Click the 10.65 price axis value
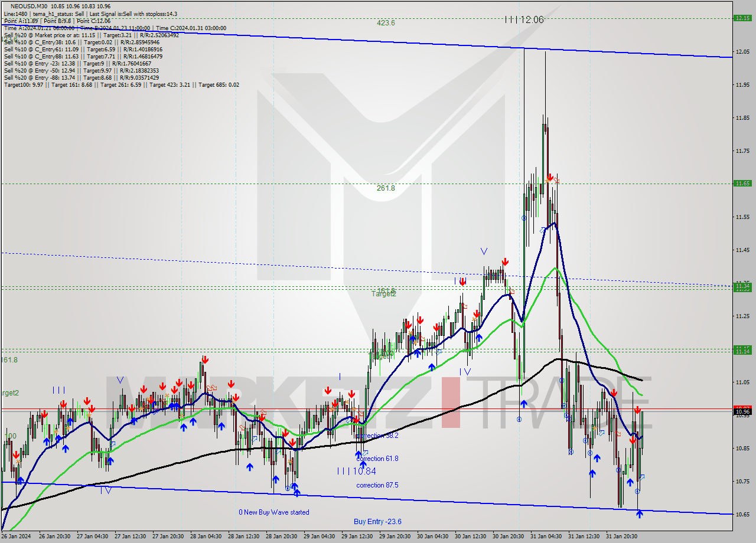 [x=742, y=515]
